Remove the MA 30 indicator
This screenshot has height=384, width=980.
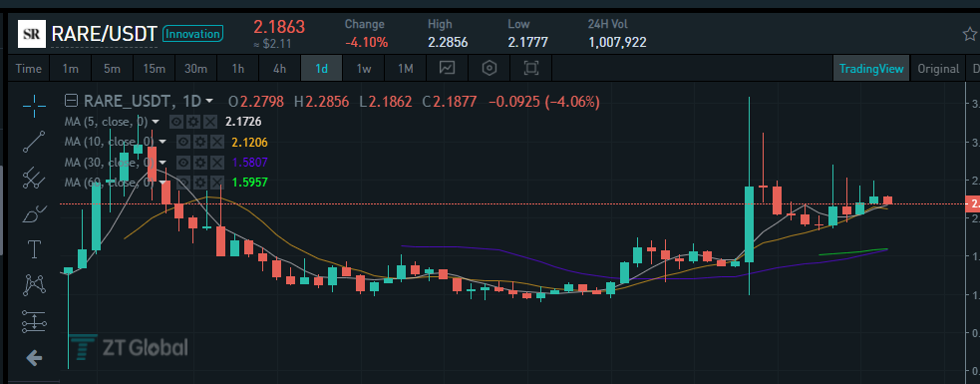click(x=217, y=163)
